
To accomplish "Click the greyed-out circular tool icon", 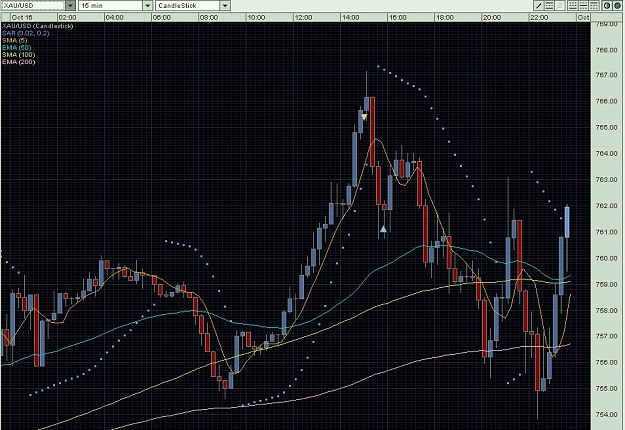I will pyautogui.click(x=560, y=6).
